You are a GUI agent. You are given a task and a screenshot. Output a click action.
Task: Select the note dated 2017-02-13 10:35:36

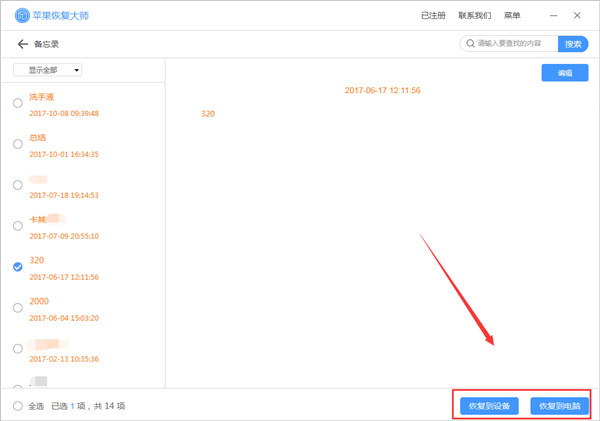(x=18, y=349)
